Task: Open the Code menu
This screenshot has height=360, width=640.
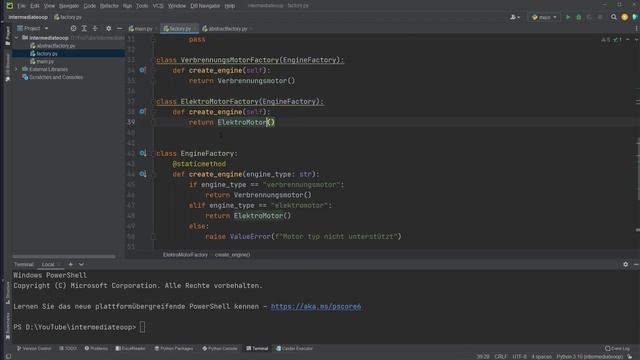Action: coord(89,6)
